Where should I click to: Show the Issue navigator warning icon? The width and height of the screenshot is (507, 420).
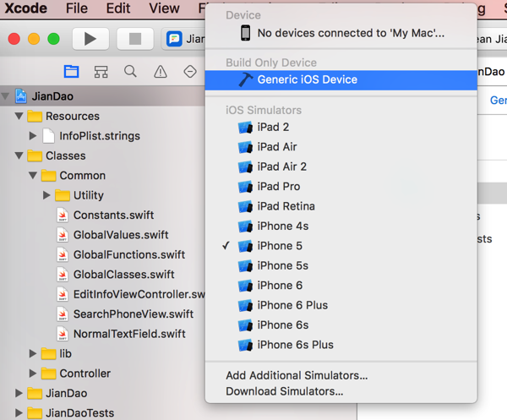click(160, 71)
